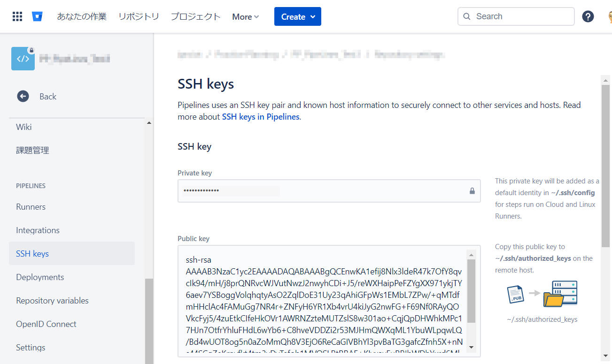Click the lock icon in Private key field

(x=472, y=191)
